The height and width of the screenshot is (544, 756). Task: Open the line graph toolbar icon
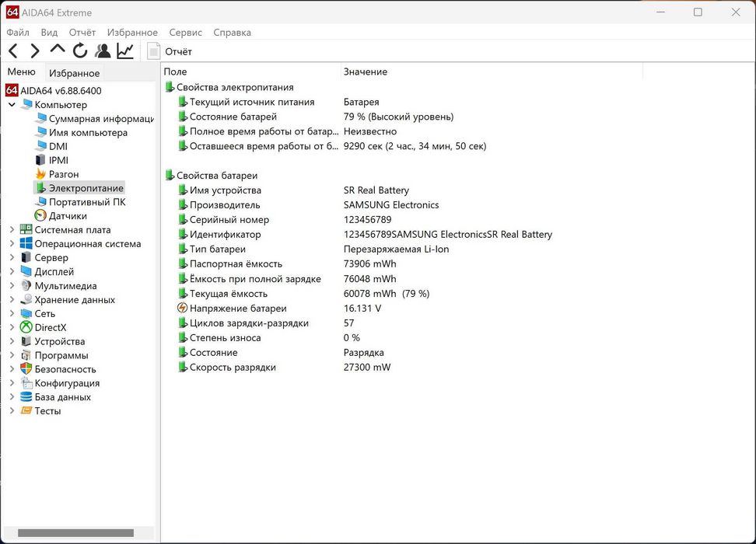(125, 51)
